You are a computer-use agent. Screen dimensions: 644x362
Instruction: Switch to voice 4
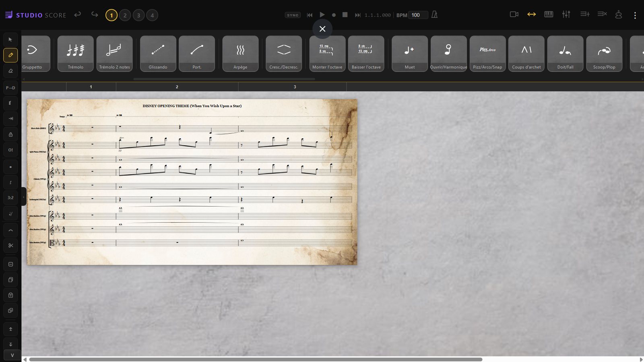(152, 15)
